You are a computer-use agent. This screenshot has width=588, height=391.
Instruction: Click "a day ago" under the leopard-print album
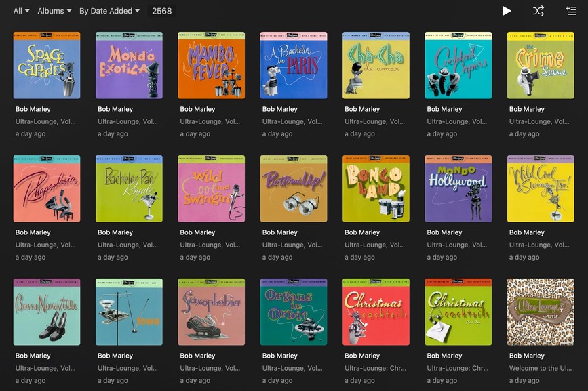pyautogui.click(x=524, y=381)
